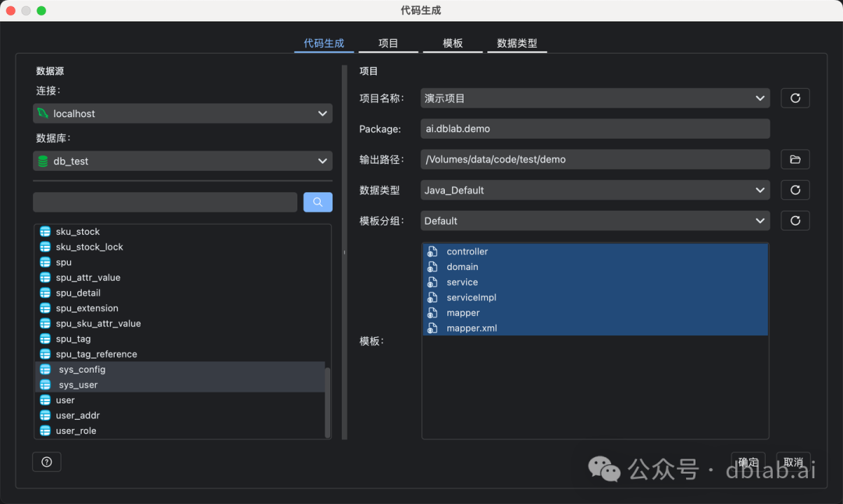Image resolution: width=843 pixels, height=504 pixels.
Task: Open the localhost connection dropdown
Action: (x=183, y=113)
